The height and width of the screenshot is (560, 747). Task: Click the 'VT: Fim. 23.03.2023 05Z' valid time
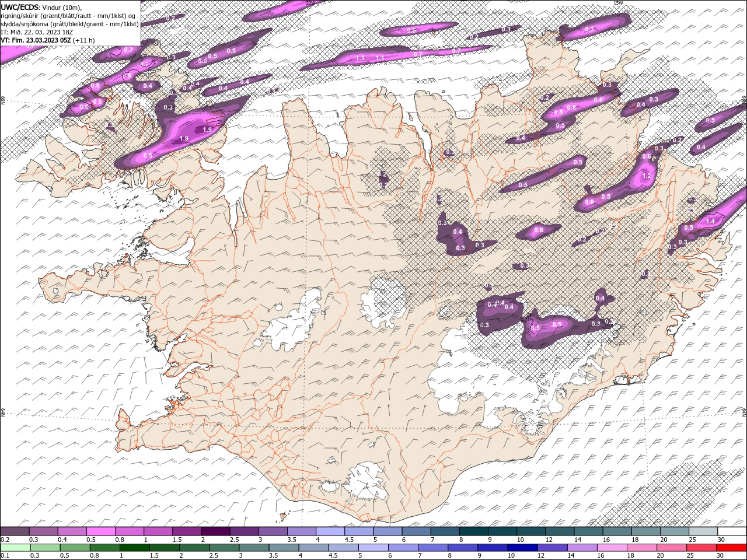coord(36,40)
